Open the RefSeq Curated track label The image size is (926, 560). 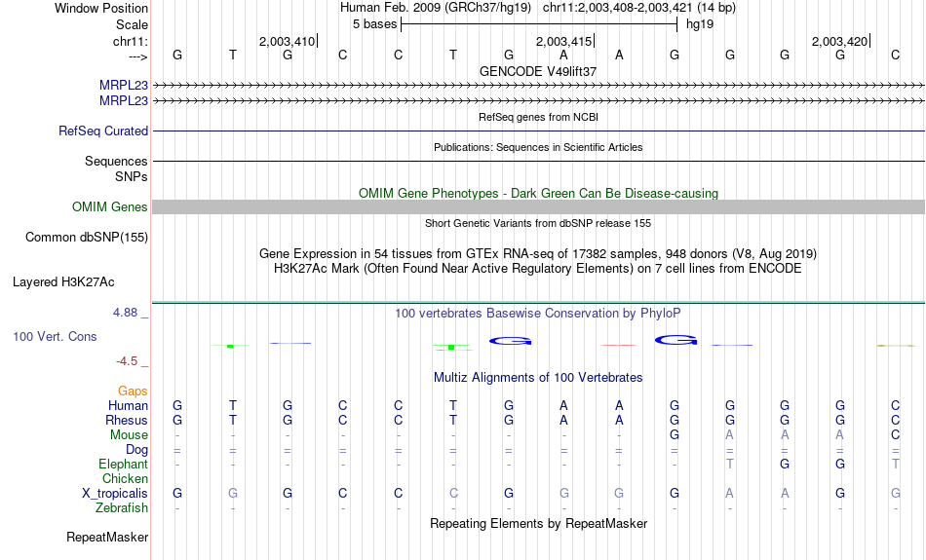[103, 131]
